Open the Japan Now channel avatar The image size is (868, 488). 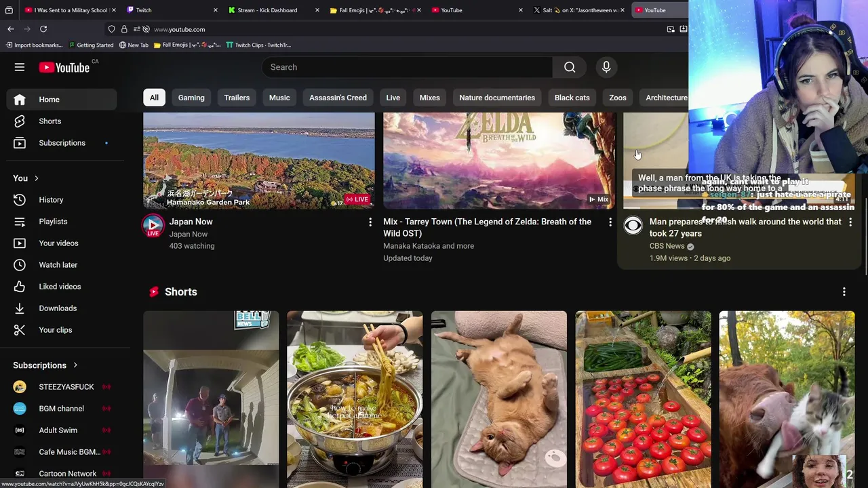153,226
